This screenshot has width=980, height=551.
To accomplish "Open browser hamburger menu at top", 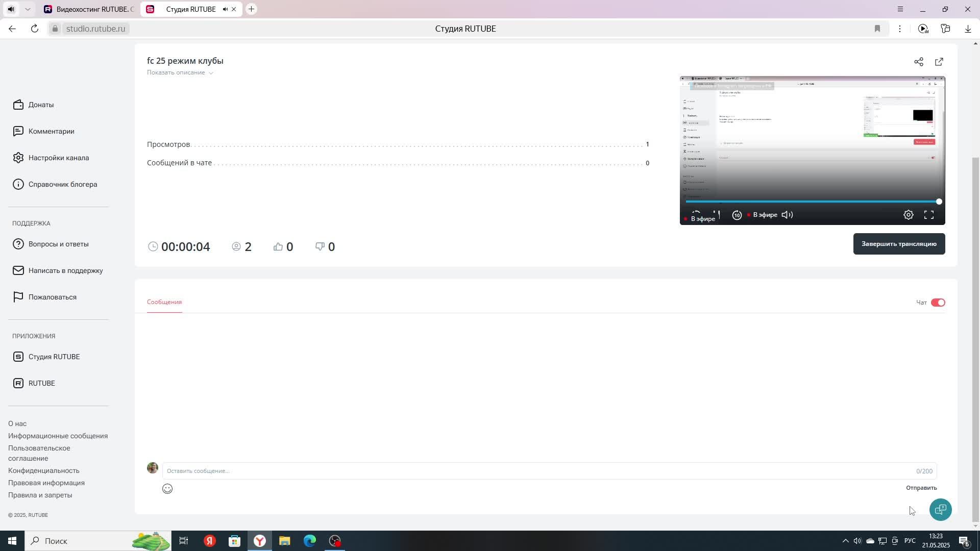I will tap(900, 9).
